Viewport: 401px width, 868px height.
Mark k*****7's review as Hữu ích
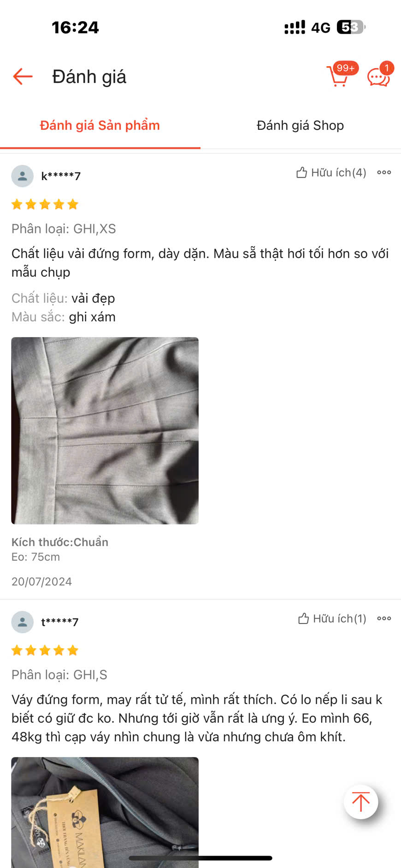(331, 173)
